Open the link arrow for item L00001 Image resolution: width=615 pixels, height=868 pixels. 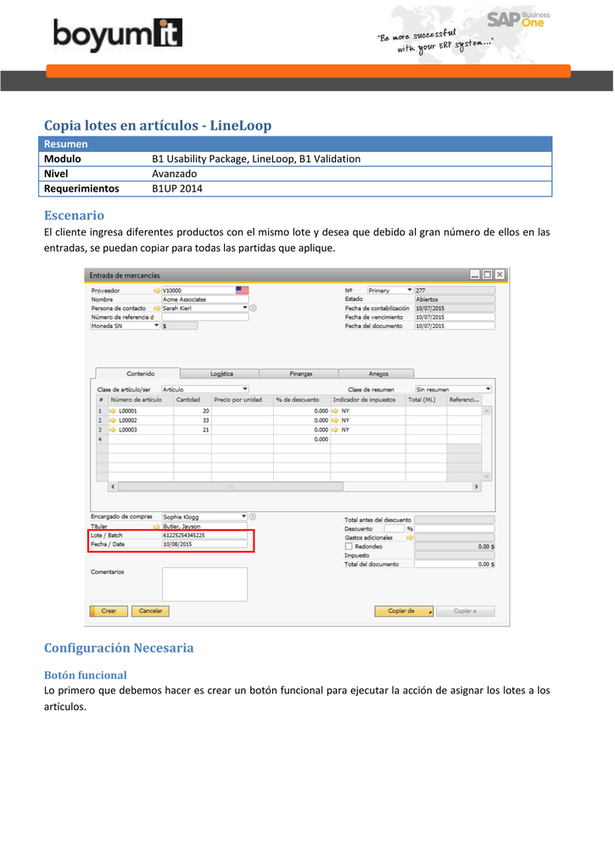[x=113, y=411]
